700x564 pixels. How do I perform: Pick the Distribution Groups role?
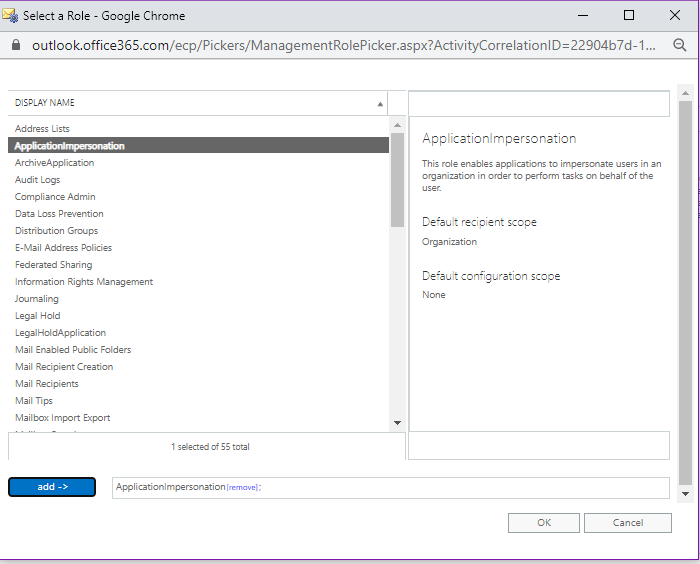point(198,230)
